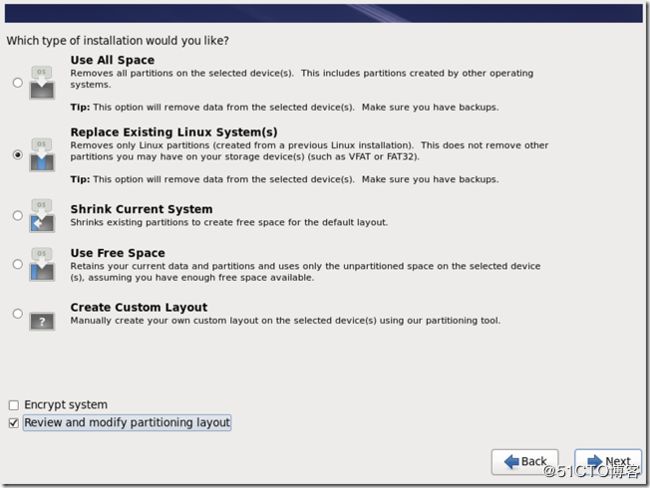
Task: Click the Use Free Space heading
Action: tap(118, 253)
